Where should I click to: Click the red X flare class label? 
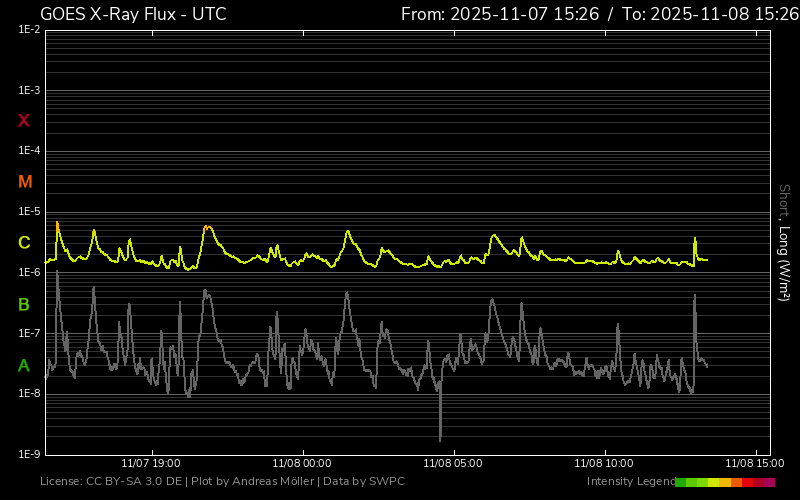pos(24,121)
